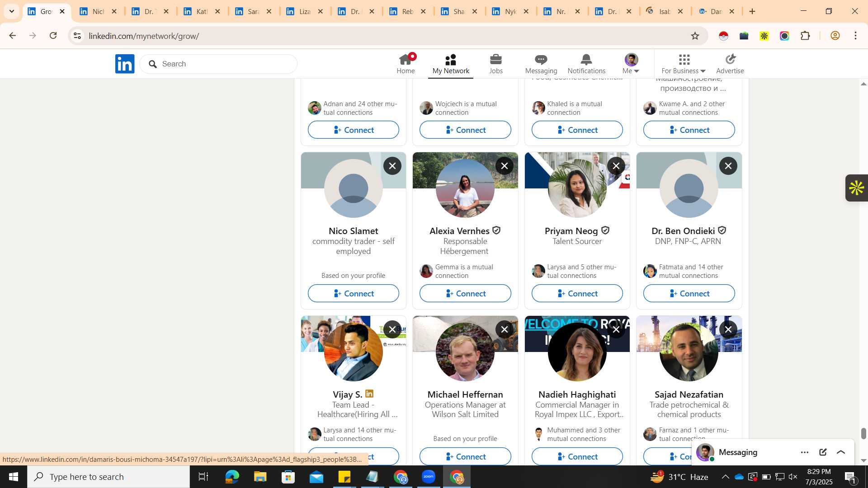Connect with Nadieh Haghighati
This screenshot has height=488, width=868.
577,456
